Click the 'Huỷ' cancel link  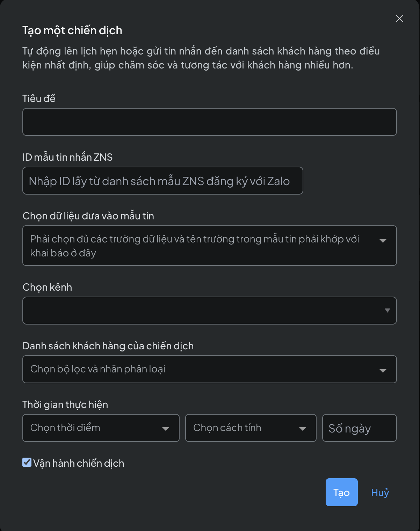380,492
